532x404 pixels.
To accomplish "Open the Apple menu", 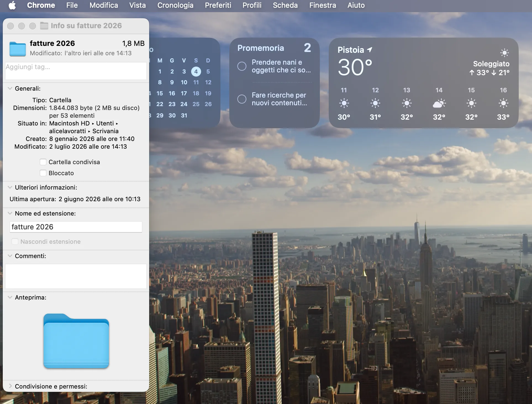I will [12, 5].
